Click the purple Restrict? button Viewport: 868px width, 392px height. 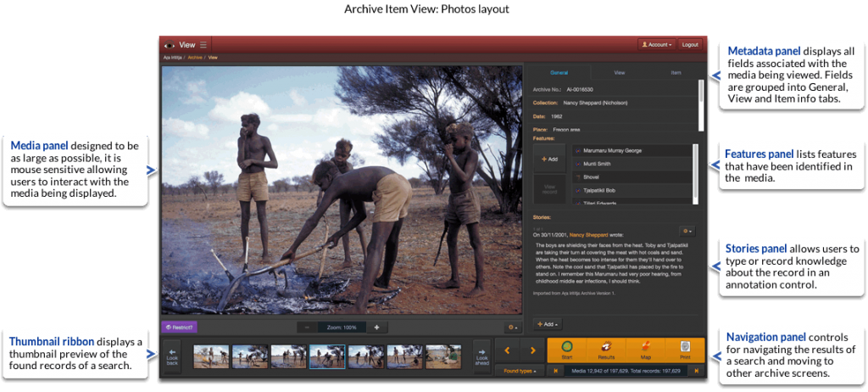click(179, 328)
